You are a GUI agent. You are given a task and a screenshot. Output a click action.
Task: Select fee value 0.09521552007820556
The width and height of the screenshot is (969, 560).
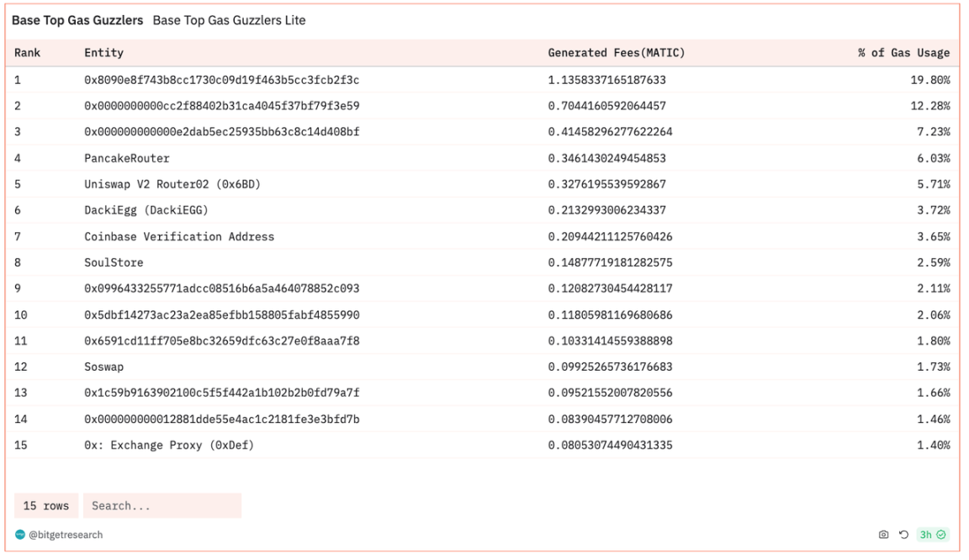coord(610,394)
